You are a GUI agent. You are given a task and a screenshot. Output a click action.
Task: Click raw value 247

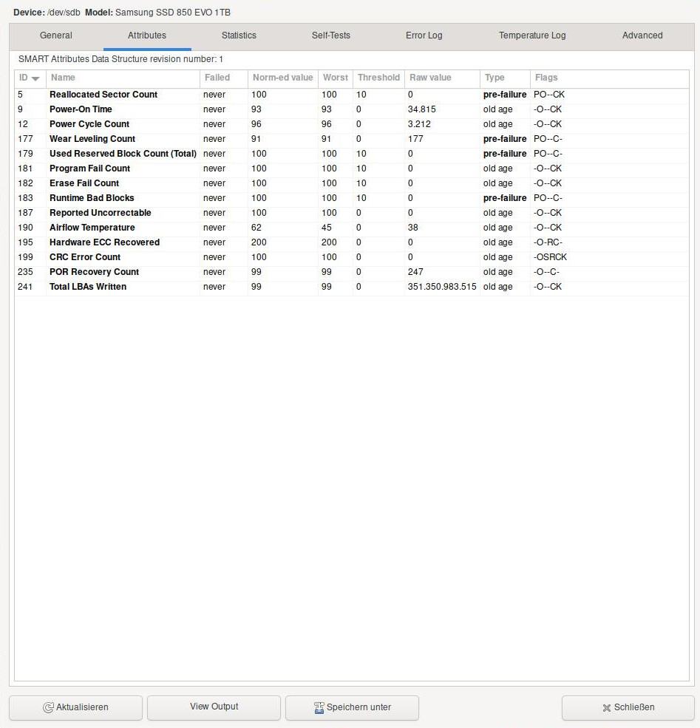(x=415, y=272)
